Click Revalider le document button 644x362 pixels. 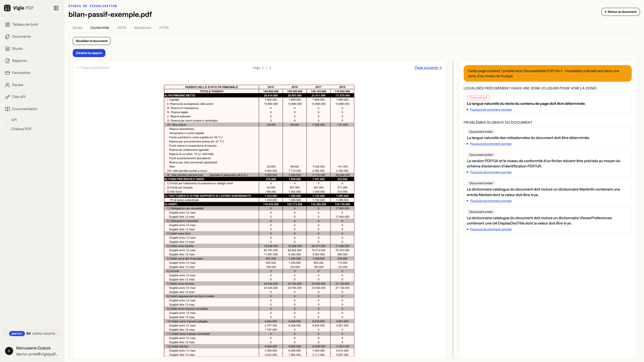[91, 41]
